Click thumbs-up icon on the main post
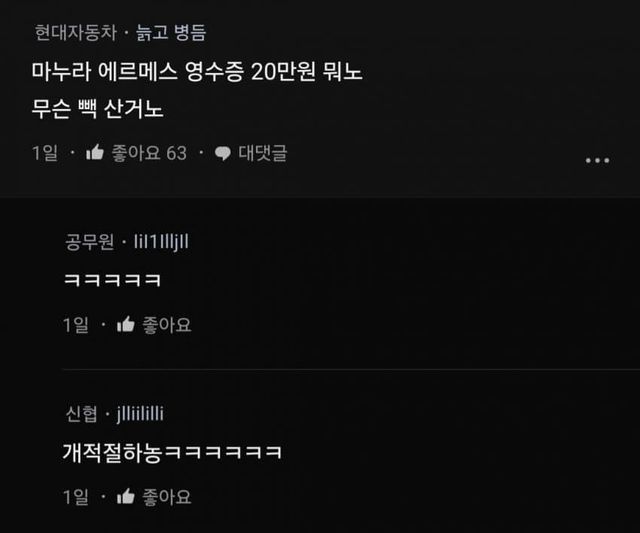 coord(95,153)
